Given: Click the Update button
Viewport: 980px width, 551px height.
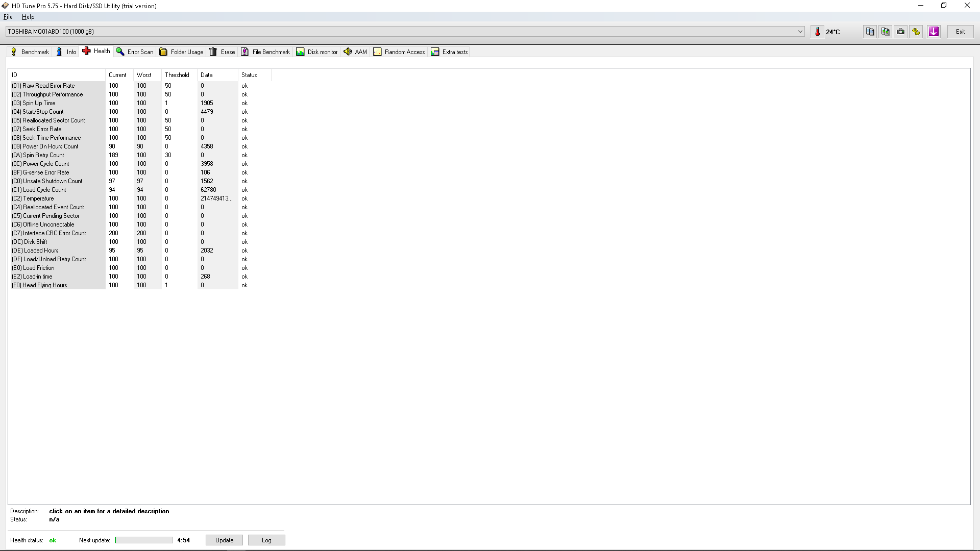Looking at the screenshot, I should 224,540.
